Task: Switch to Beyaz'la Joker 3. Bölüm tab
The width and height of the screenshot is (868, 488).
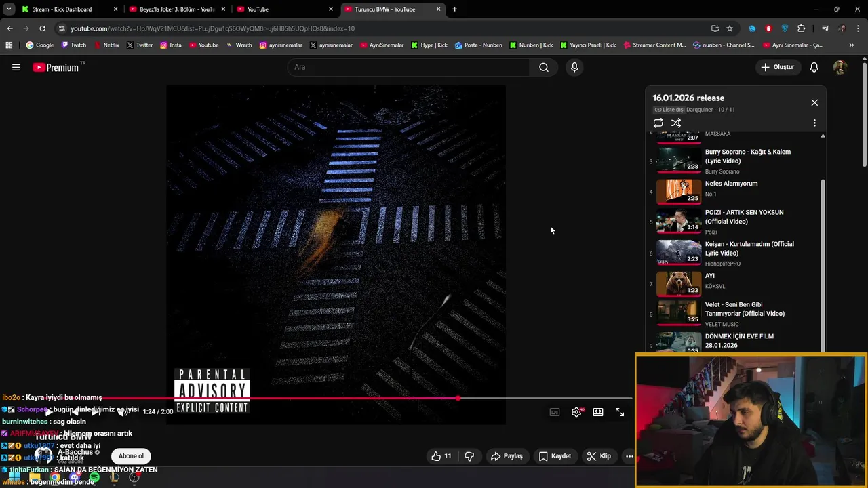Action: pos(177,9)
